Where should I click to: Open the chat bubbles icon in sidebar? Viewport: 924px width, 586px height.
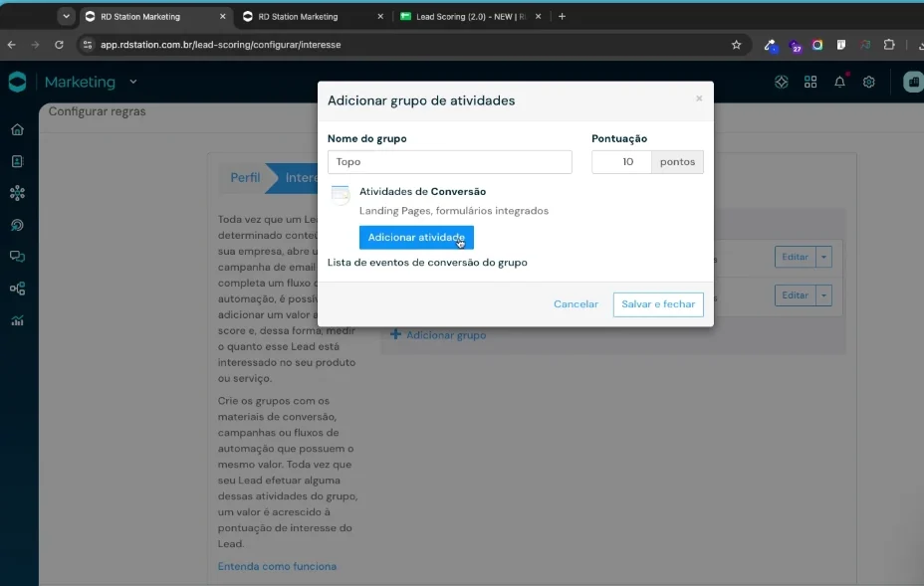pos(17,257)
